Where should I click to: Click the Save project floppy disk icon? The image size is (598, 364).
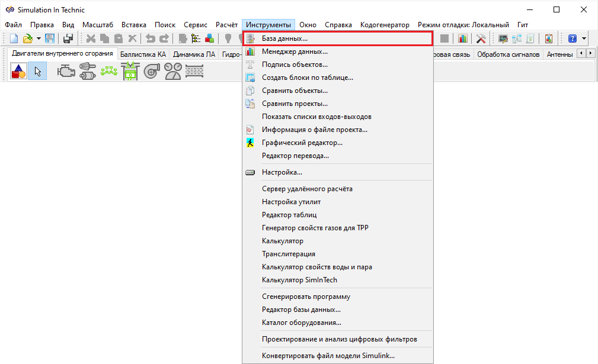click(50, 38)
